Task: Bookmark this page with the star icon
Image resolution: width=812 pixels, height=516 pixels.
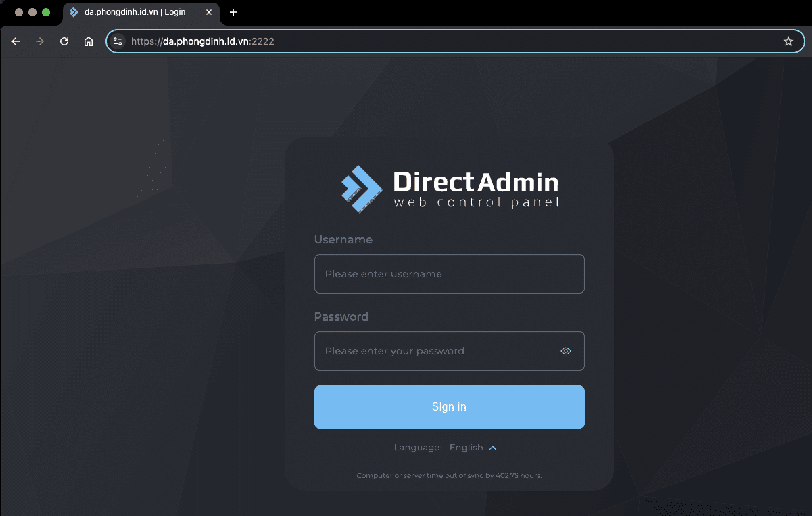Action: click(x=788, y=41)
